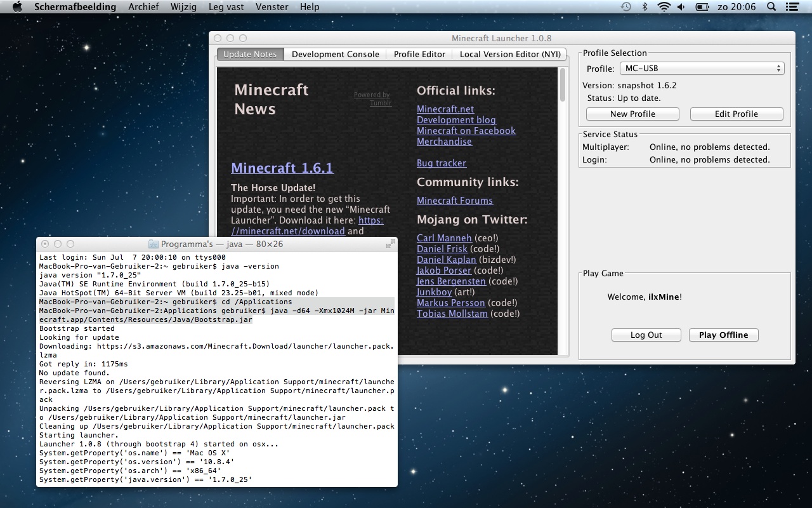
Task: Open the Apple menu icon
Action: (17, 7)
